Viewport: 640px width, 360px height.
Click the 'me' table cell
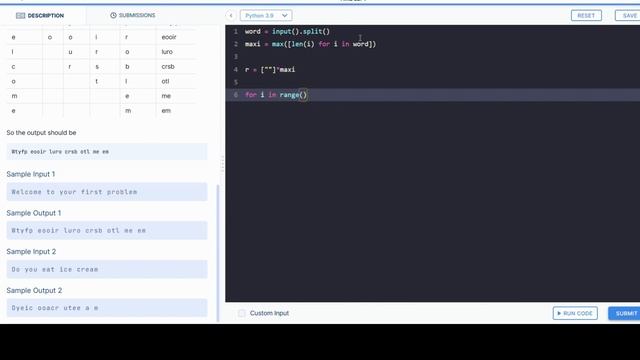[x=166, y=96]
